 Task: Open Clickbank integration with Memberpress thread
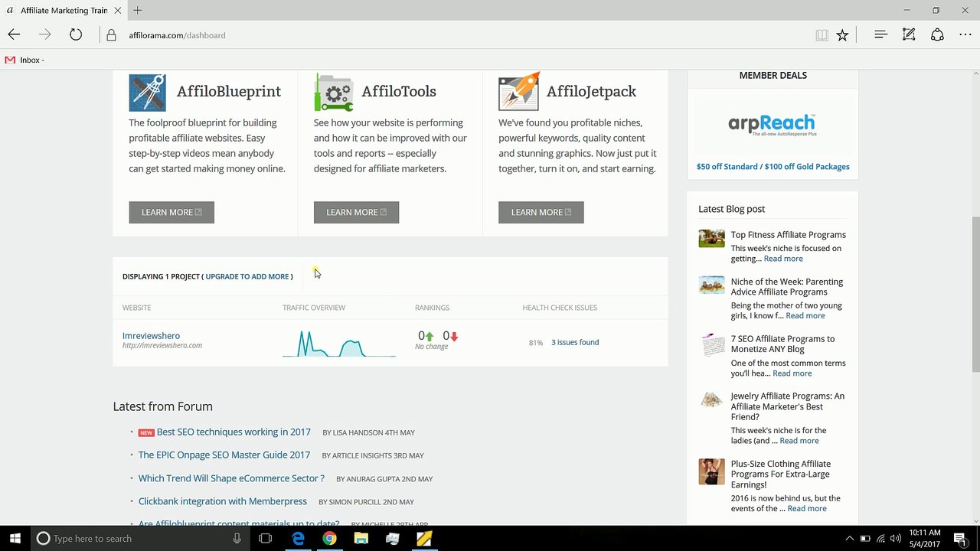223,501
